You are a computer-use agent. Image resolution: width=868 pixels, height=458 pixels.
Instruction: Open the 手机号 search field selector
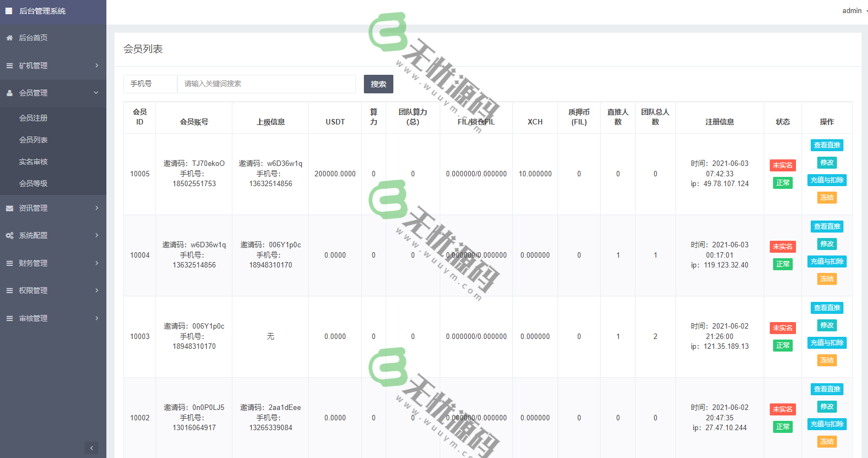coord(150,84)
